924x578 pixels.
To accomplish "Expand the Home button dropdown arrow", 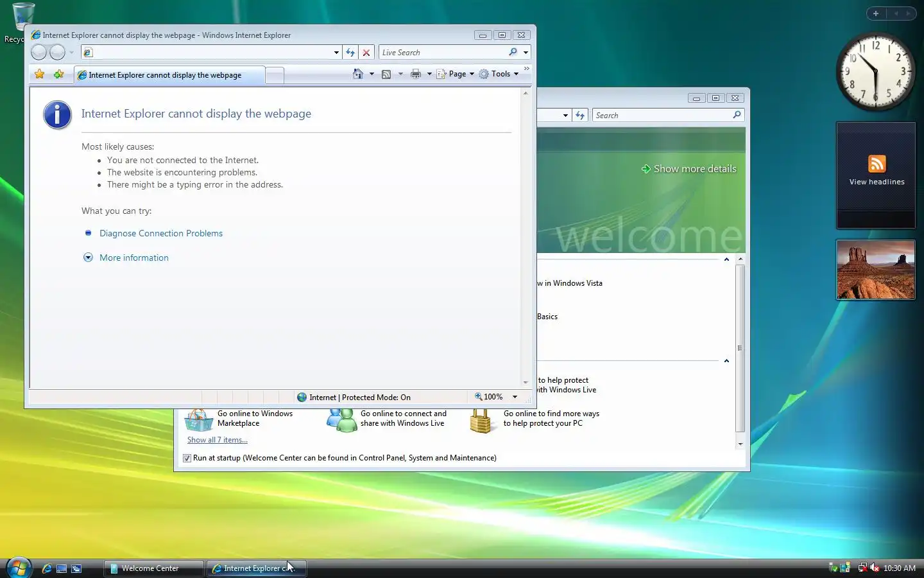I will click(x=372, y=74).
